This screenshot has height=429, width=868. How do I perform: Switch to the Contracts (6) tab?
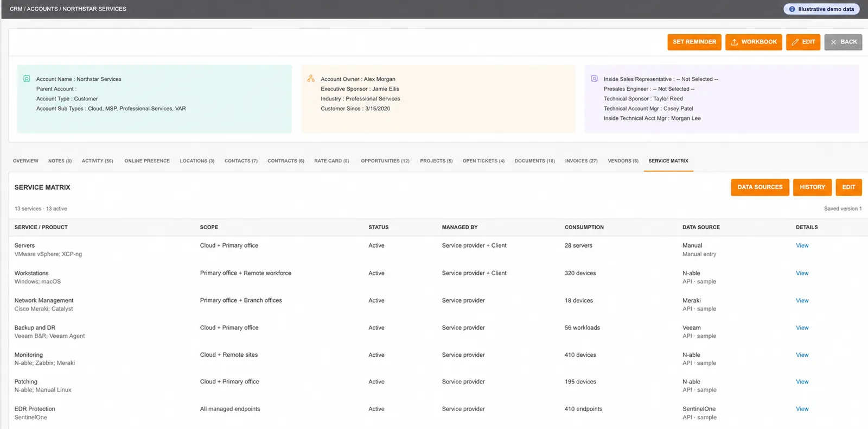coord(286,161)
